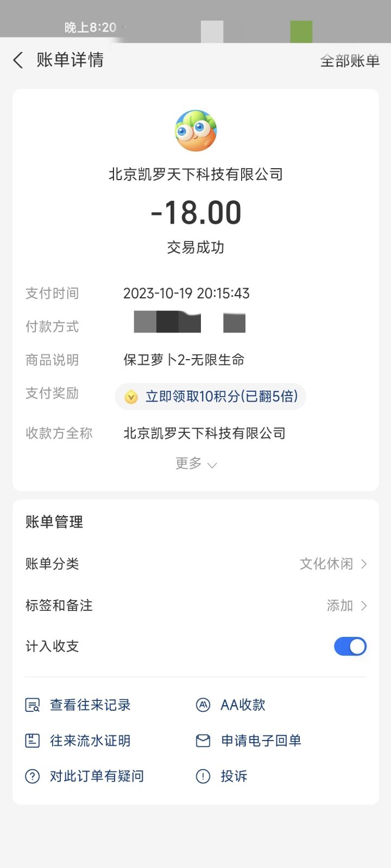
Task: Tap the merchant cartoon avatar
Action: pyautogui.click(x=195, y=131)
